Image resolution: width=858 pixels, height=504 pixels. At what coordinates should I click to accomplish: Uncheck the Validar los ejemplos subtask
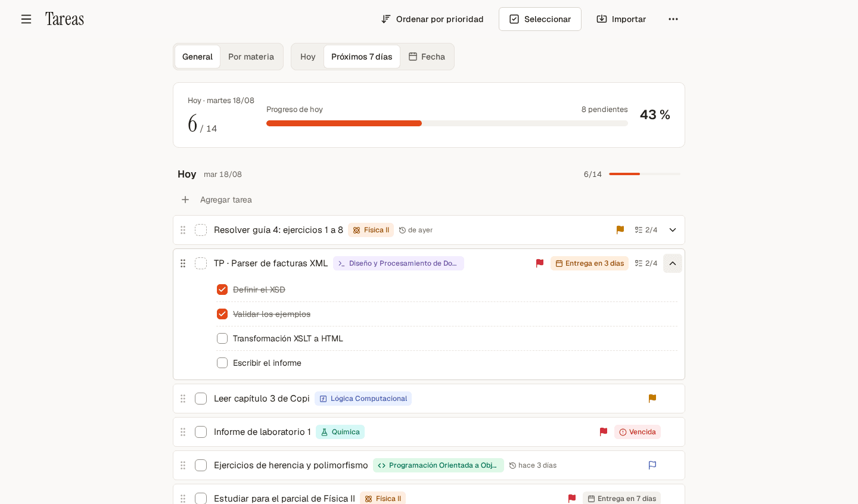point(222,314)
